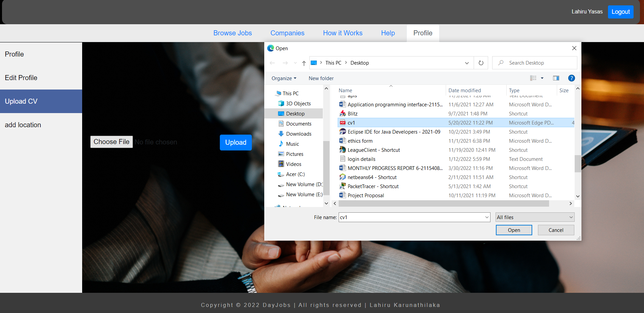Expand the Organize dropdown menu
Image resolution: width=644 pixels, height=313 pixels.
click(284, 78)
